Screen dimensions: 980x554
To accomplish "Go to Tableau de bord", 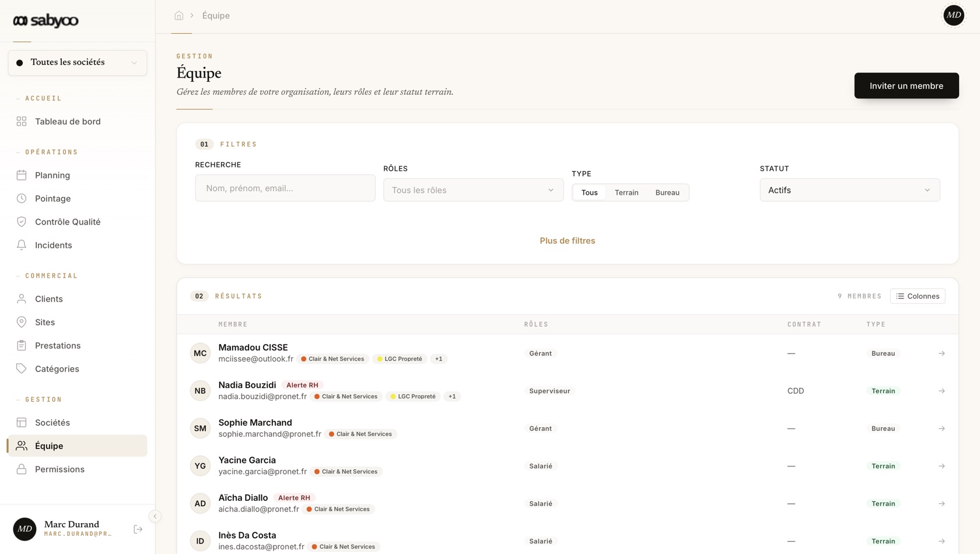I will click(x=78, y=121).
